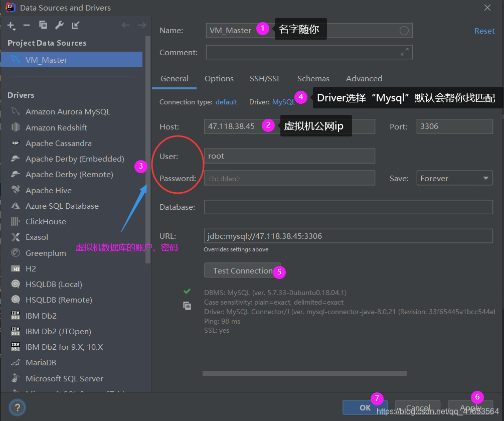The height and width of the screenshot is (421, 504).
Task: Focus the Port field showing 3306
Action: pyautogui.click(x=454, y=126)
